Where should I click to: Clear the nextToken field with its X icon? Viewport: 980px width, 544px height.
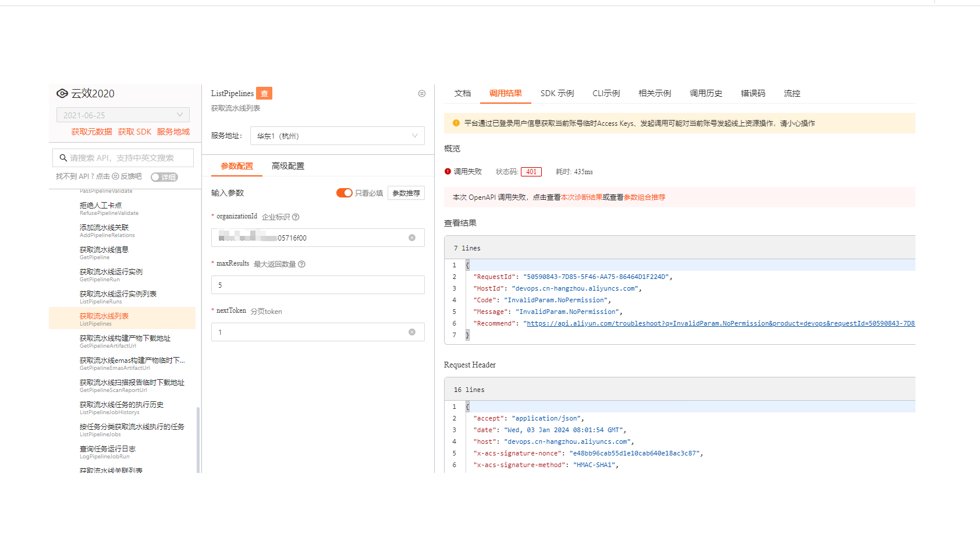click(412, 332)
